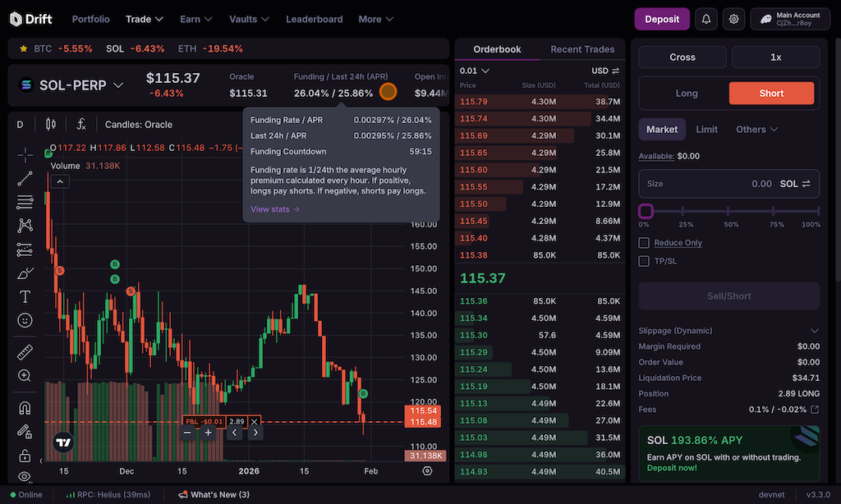Open the Others order type dropdown
This screenshot has height=504, width=841.
click(x=756, y=129)
